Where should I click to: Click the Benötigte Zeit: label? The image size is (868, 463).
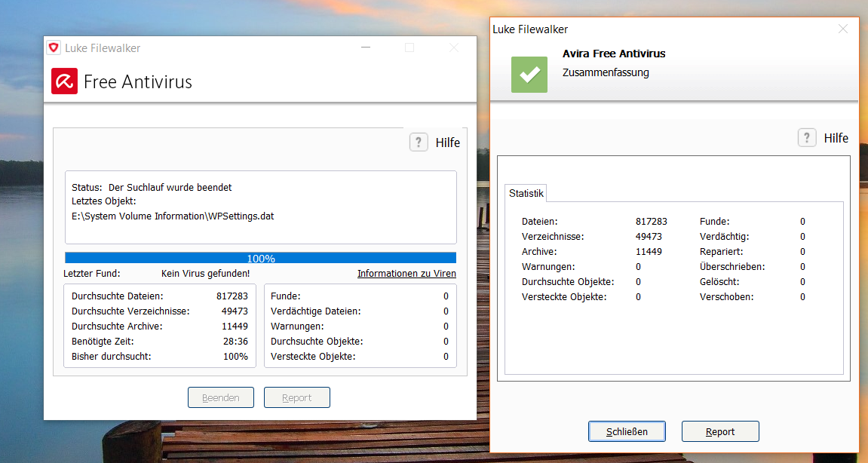click(x=103, y=342)
